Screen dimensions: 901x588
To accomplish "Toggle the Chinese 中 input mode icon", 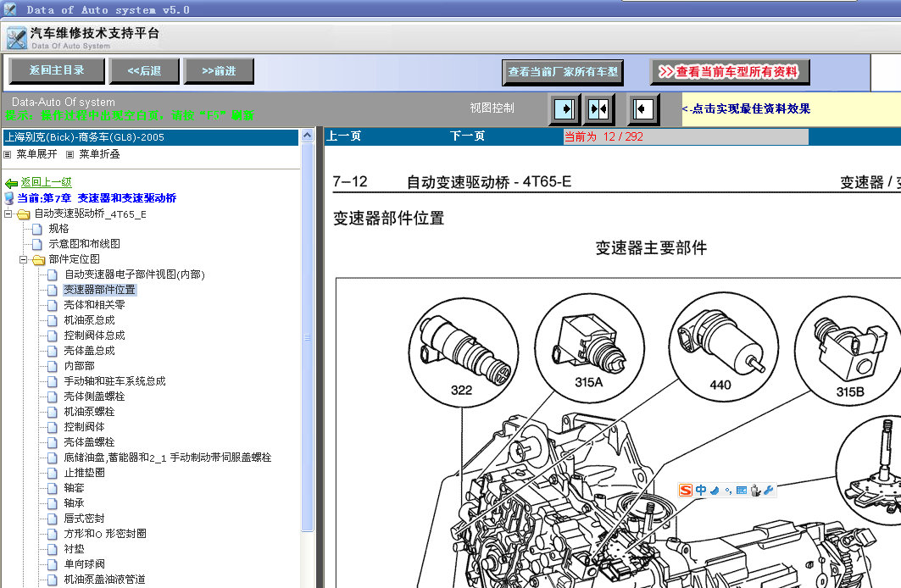I will click(x=701, y=490).
